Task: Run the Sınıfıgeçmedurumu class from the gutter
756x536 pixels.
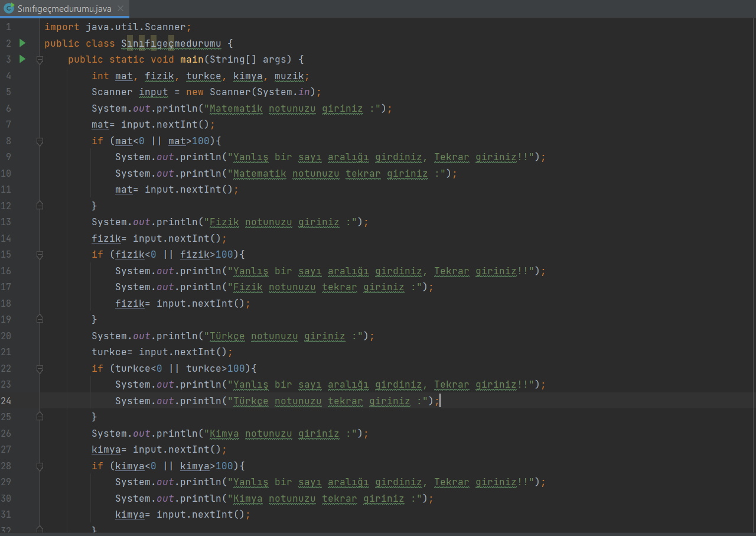Action: [x=22, y=43]
